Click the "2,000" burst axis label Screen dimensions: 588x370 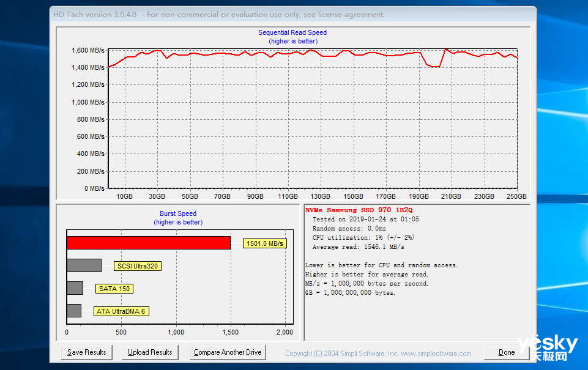(x=285, y=332)
